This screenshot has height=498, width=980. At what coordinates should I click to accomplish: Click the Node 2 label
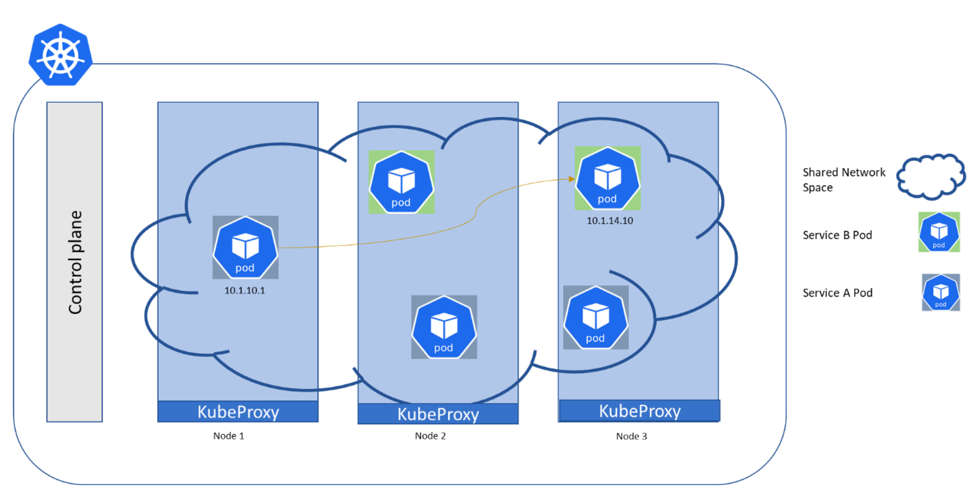pyautogui.click(x=431, y=436)
